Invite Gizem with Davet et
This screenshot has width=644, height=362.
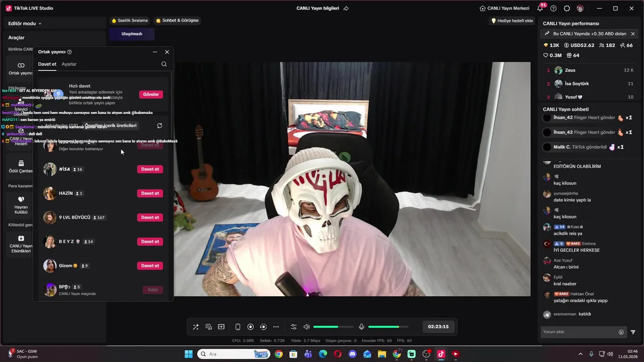point(150,266)
